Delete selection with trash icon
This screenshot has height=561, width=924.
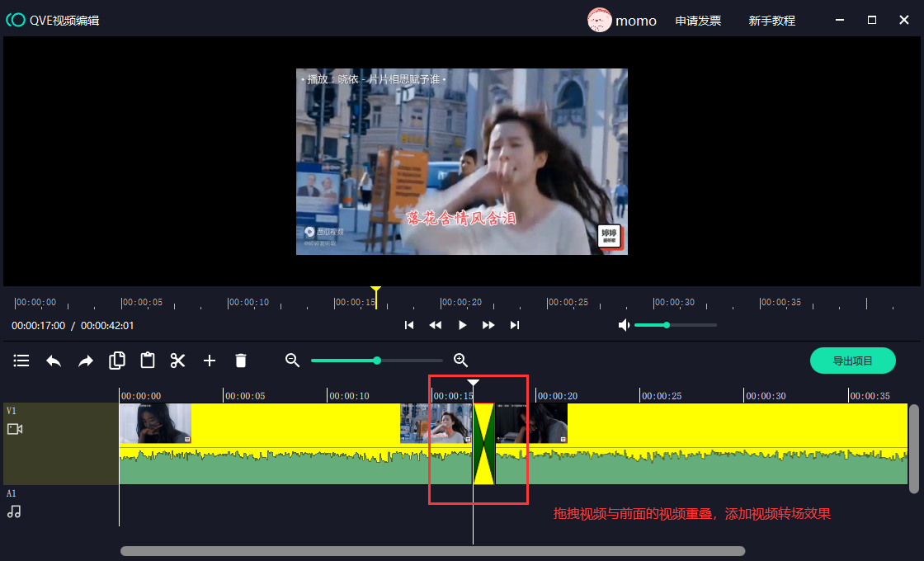pos(241,361)
